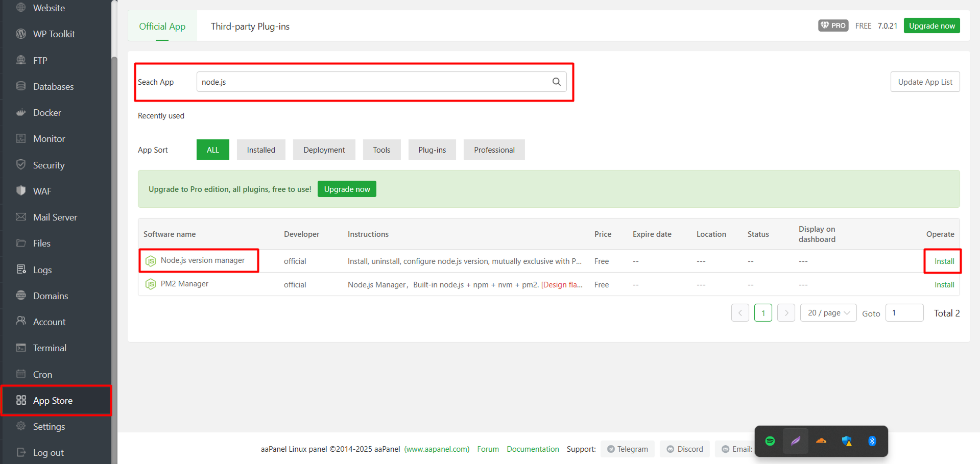Screen dimensions: 980x464
Task: Open the Documentation link in footer
Action: [x=533, y=449]
